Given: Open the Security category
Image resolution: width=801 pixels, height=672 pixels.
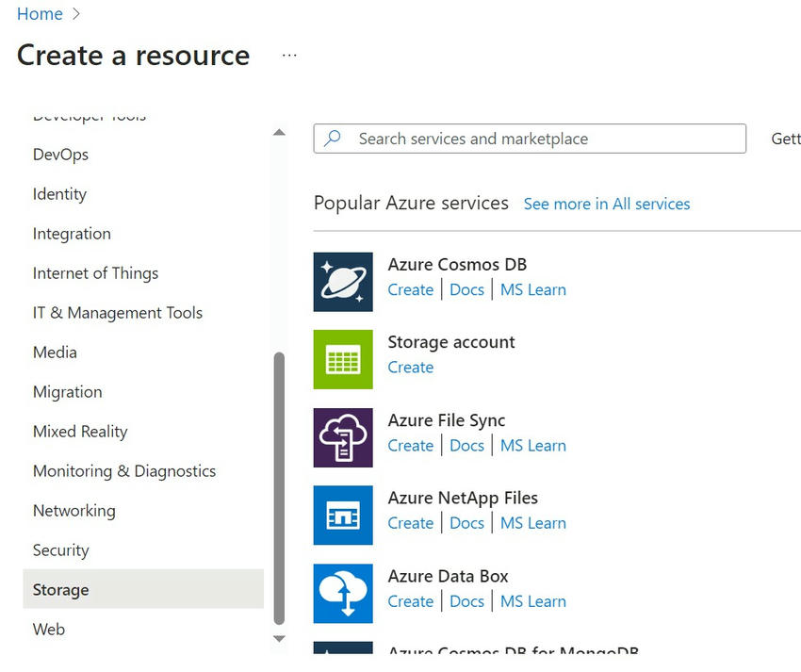Looking at the screenshot, I should click(60, 549).
